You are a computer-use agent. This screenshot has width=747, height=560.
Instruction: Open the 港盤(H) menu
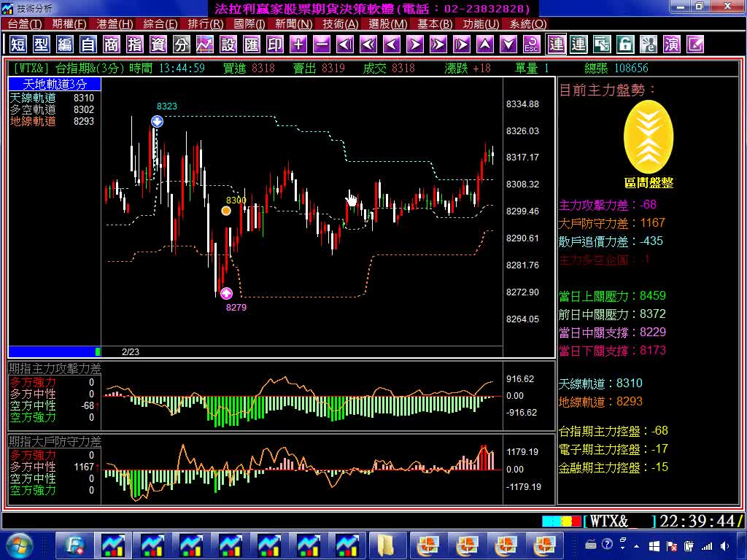(115, 24)
